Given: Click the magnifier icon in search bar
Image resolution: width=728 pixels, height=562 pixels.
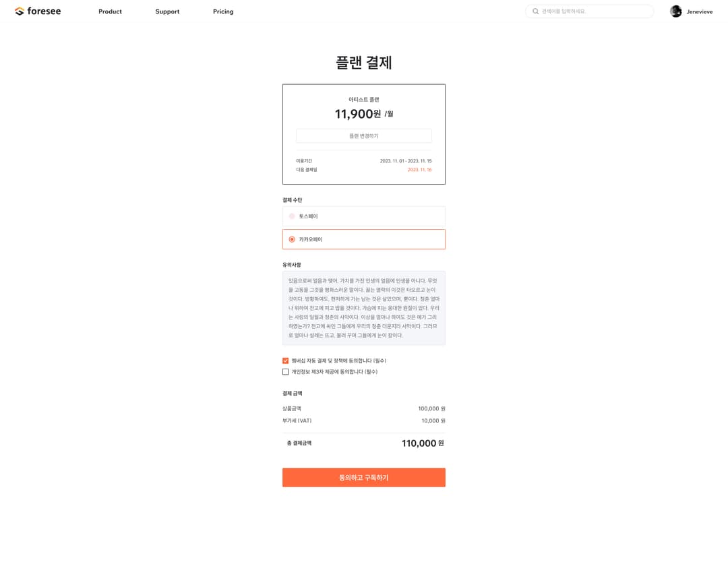Looking at the screenshot, I should click(x=535, y=11).
